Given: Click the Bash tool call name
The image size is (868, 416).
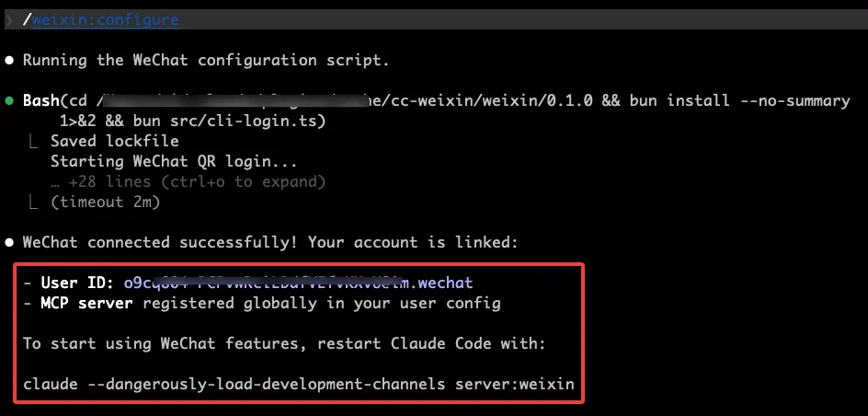Looking at the screenshot, I should pyautogui.click(x=41, y=100).
